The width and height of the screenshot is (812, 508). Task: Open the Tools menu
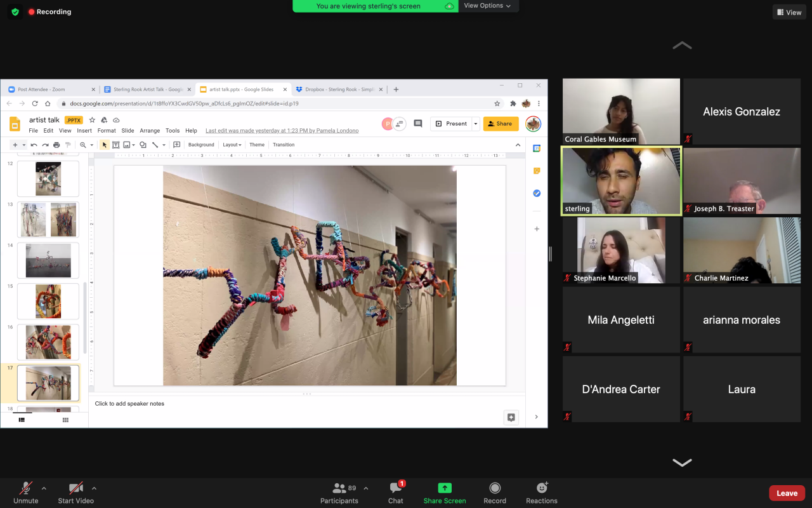tap(173, 131)
